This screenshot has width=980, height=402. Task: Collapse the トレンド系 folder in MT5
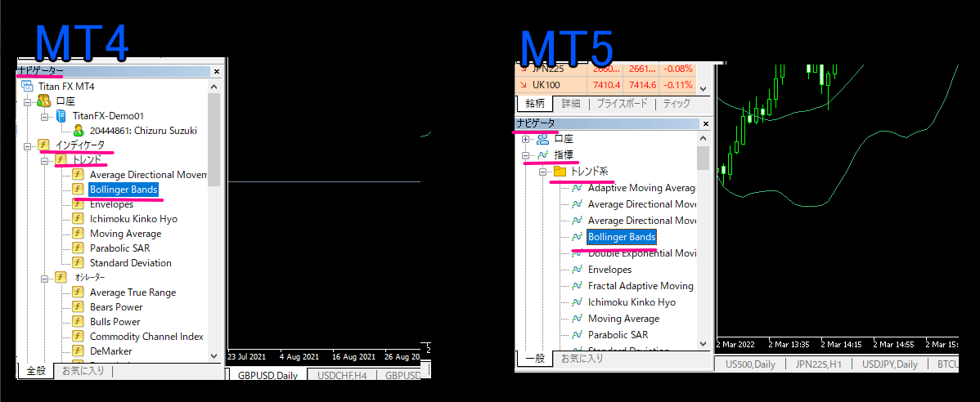click(x=543, y=171)
